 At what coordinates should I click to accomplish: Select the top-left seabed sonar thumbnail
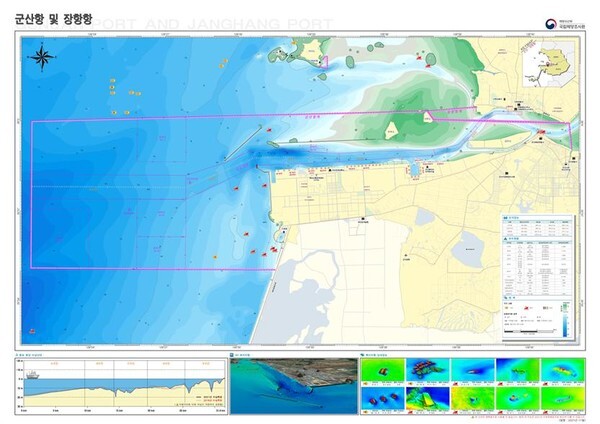click(382, 371)
